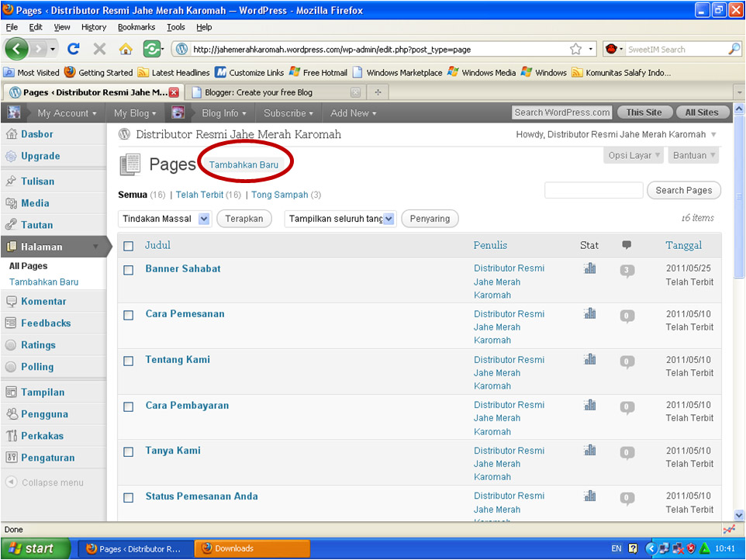
Task: View stats chart icon for Banner Sahabat
Action: pos(590,268)
